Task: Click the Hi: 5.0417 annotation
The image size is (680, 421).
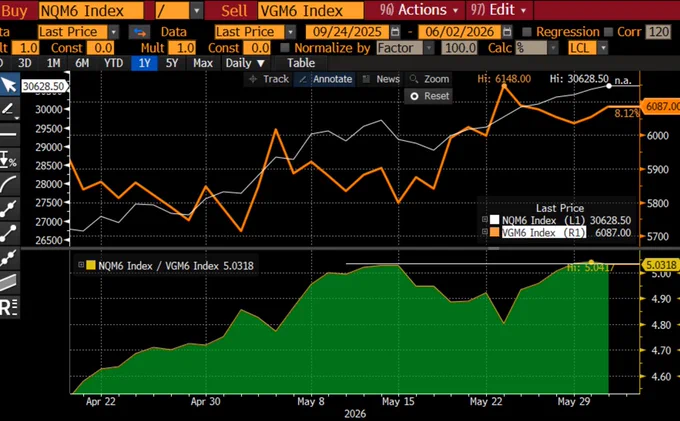Action: tap(591, 268)
